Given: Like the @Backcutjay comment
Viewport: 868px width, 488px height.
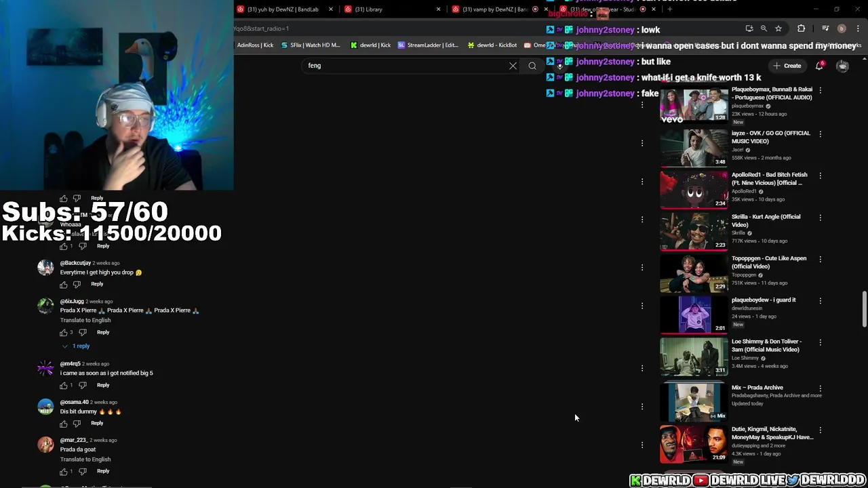Looking at the screenshot, I should point(64,285).
